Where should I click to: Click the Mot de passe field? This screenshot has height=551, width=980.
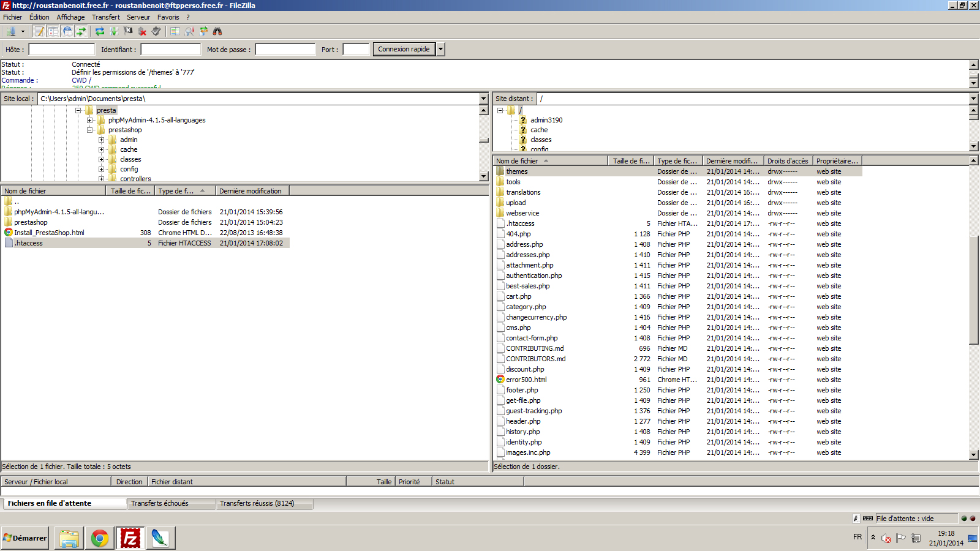pos(285,50)
